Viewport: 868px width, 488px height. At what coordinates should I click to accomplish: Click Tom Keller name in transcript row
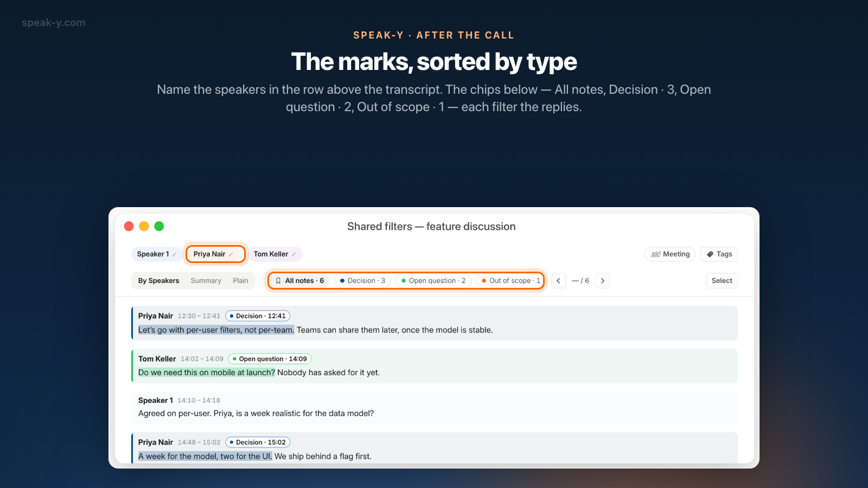tap(157, 359)
